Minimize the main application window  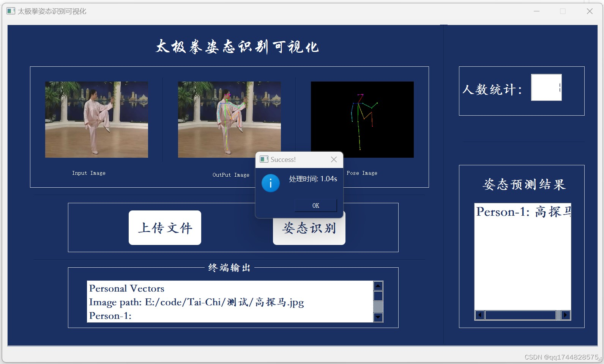click(536, 11)
